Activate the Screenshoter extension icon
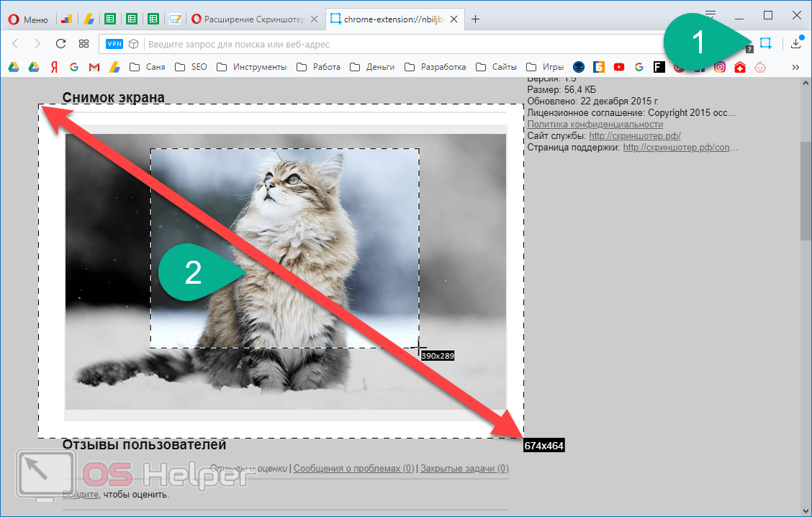The height and width of the screenshot is (517, 812). point(765,43)
